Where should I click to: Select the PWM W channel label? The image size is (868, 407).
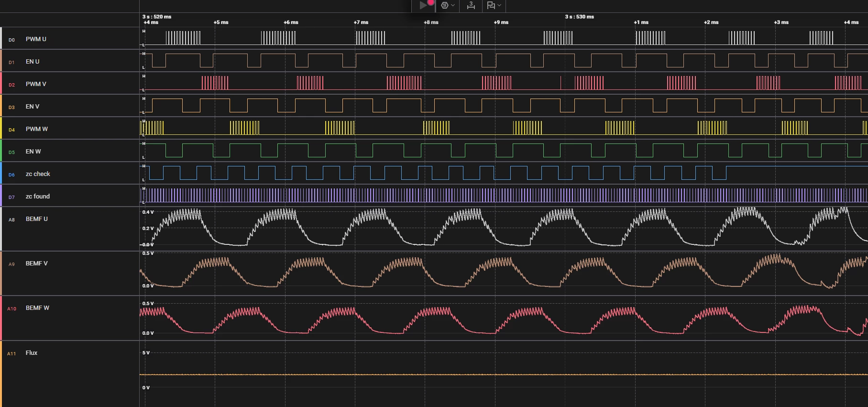[37, 129]
